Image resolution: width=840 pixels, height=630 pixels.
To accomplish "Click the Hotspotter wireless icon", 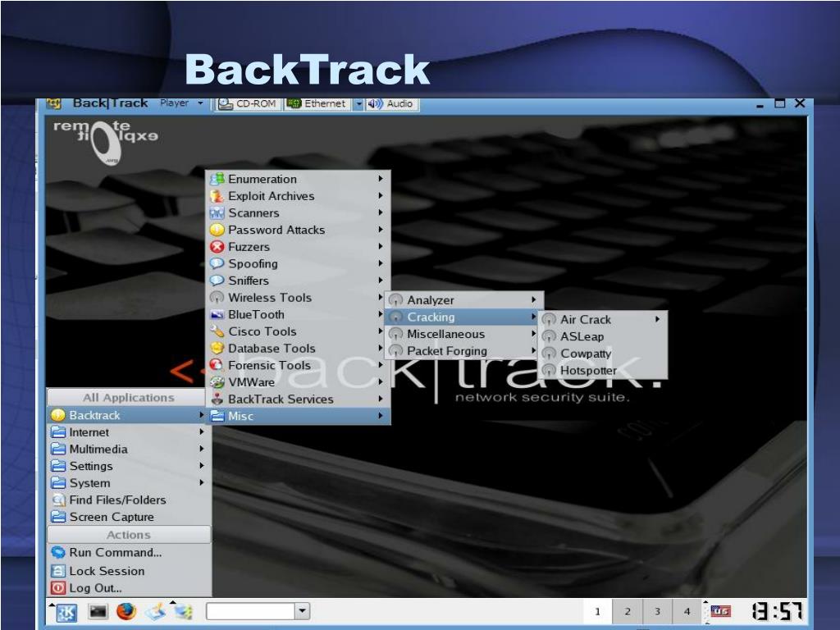I will (x=549, y=371).
